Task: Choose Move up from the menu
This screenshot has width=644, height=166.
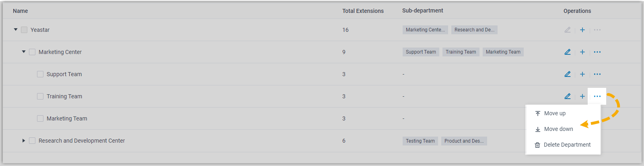Action: point(555,113)
